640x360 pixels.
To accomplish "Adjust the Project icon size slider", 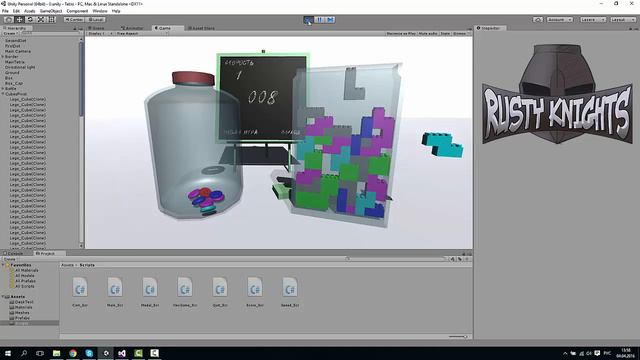I will pos(458,337).
